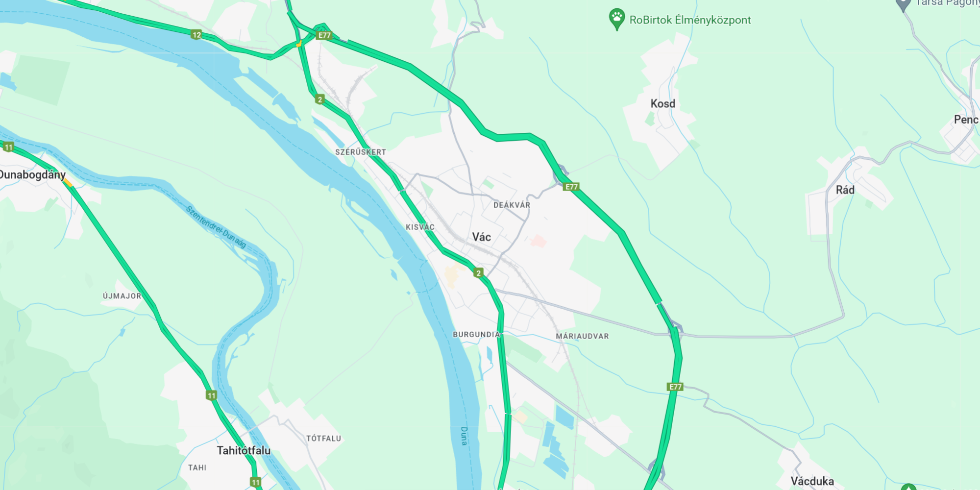
Task: Click the route 2 shield beside Vác
Action: pyautogui.click(x=479, y=273)
